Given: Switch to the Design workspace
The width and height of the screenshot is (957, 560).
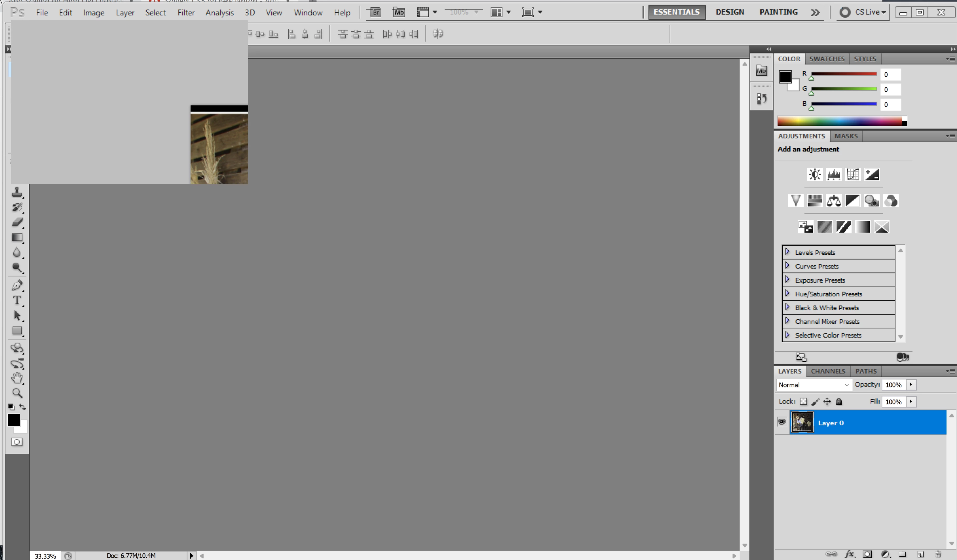Looking at the screenshot, I should [729, 12].
